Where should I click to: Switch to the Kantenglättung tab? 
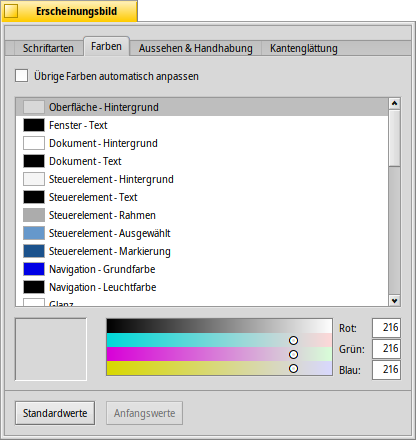(304, 48)
